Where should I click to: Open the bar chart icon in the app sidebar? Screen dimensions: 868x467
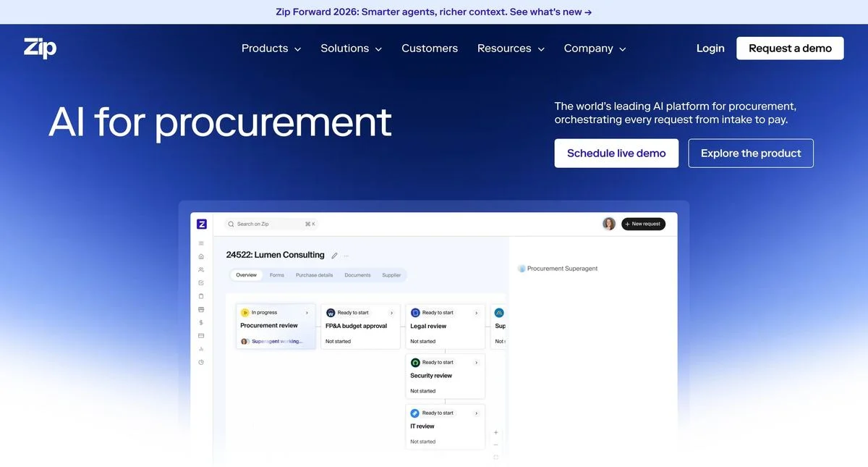[x=201, y=349]
